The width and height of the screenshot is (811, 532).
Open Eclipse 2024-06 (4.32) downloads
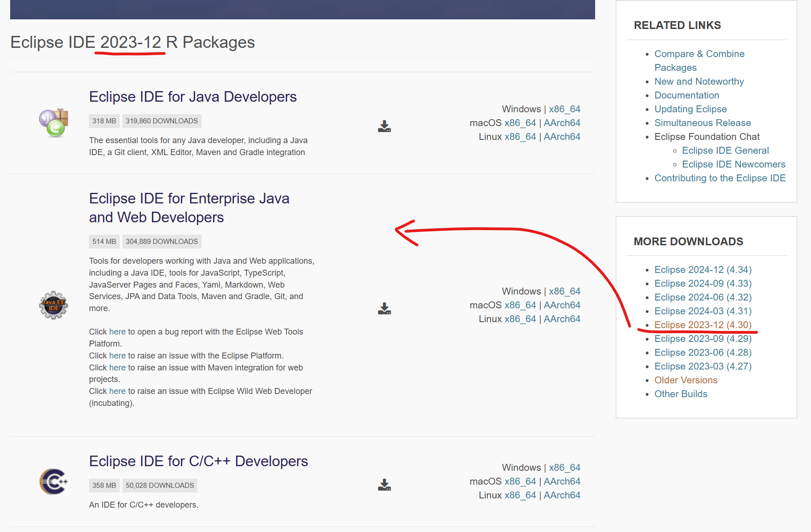click(x=703, y=297)
